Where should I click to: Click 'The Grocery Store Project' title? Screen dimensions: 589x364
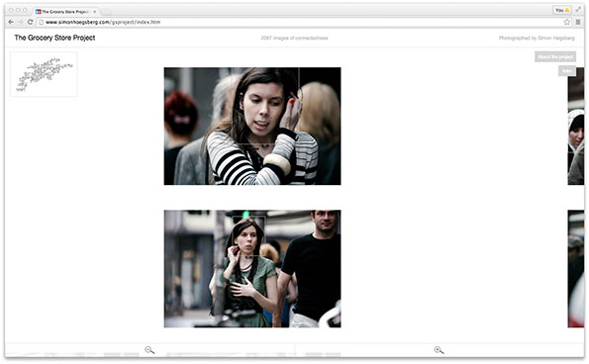54,38
